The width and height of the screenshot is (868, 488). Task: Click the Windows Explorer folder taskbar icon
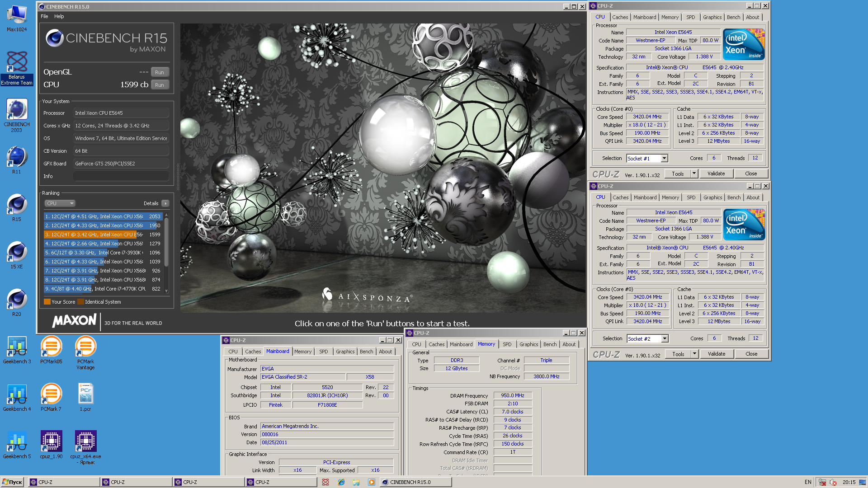[356, 482]
